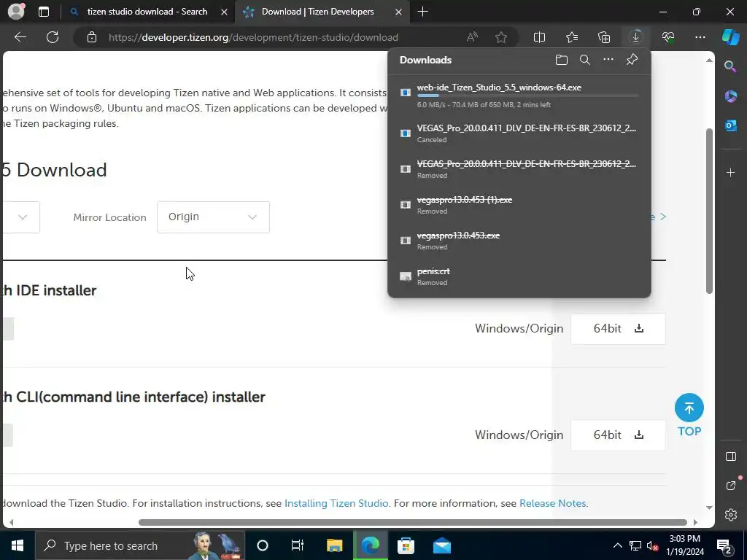Open Microsoft Store from the taskbar
This screenshot has width=747, height=560.
tap(406, 545)
